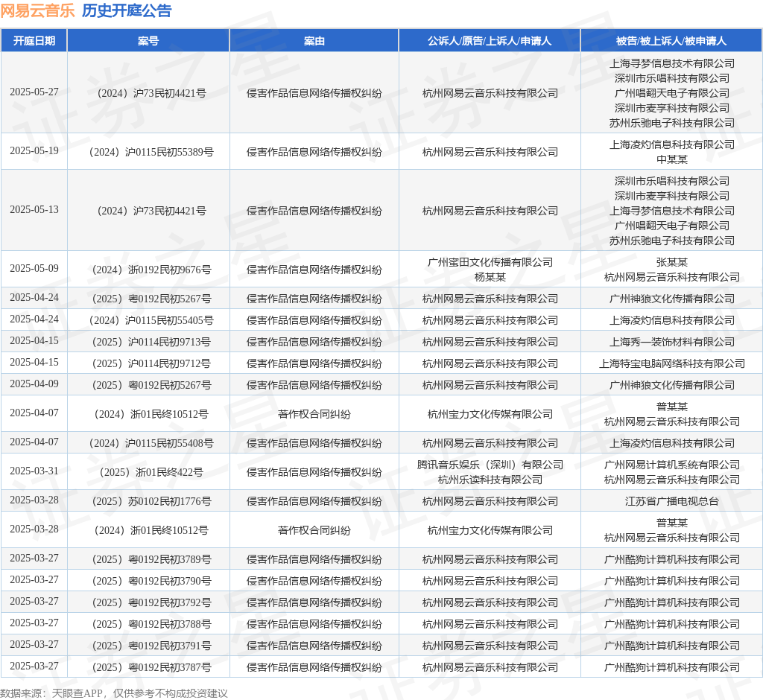The height and width of the screenshot is (700, 763).
Task: Click case number (2025)沪0114民初9713号
Action: coord(151,342)
